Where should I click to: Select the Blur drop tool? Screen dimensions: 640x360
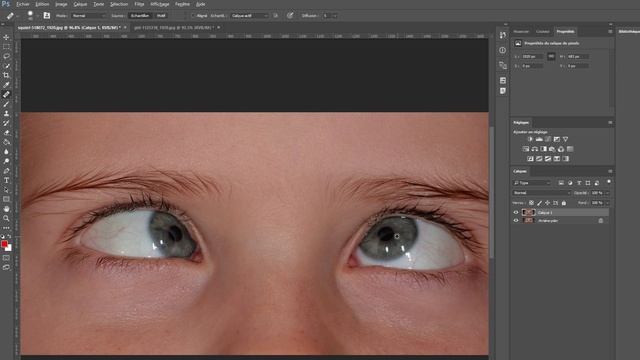click(x=6, y=151)
